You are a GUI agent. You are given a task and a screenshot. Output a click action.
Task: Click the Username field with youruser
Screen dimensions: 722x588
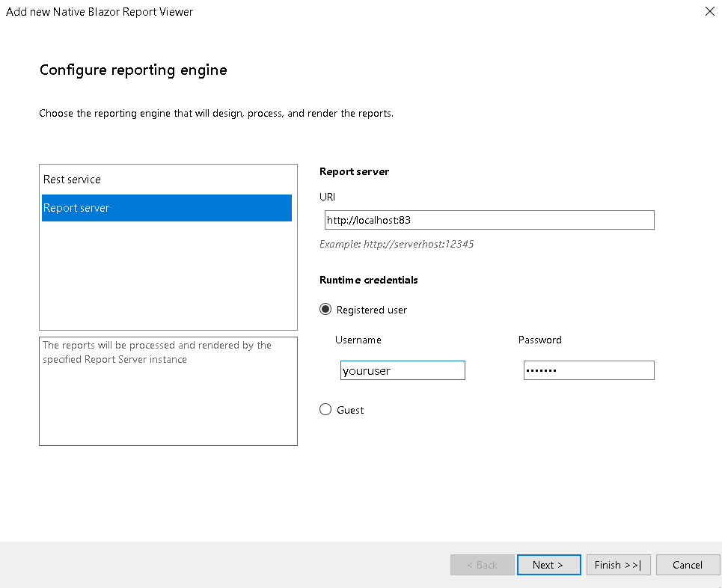(x=403, y=370)
